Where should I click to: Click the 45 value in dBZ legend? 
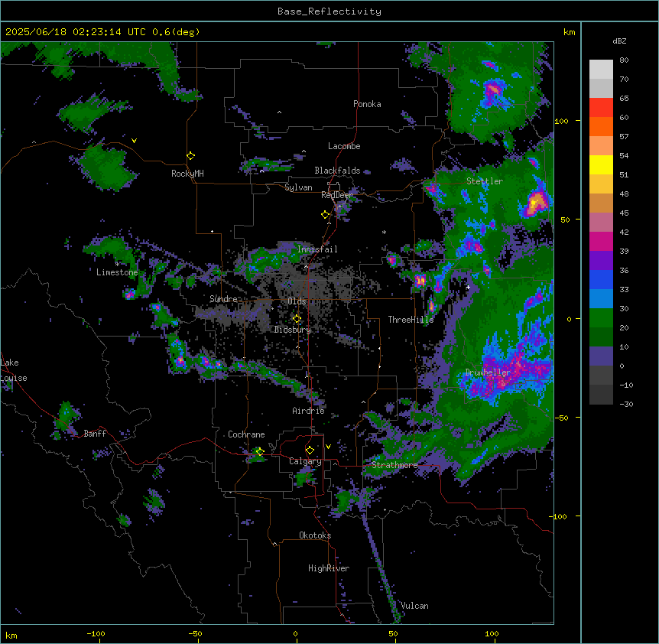click(624, 213)
